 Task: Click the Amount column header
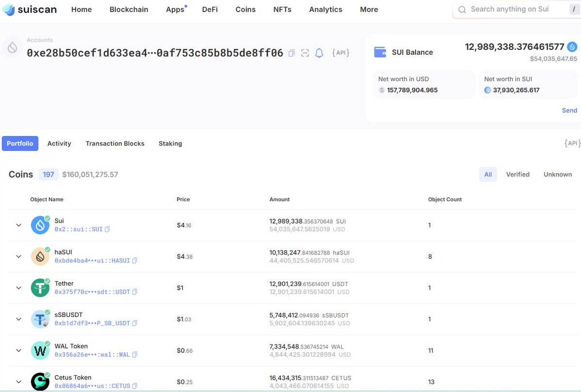(x=279, y=199)
